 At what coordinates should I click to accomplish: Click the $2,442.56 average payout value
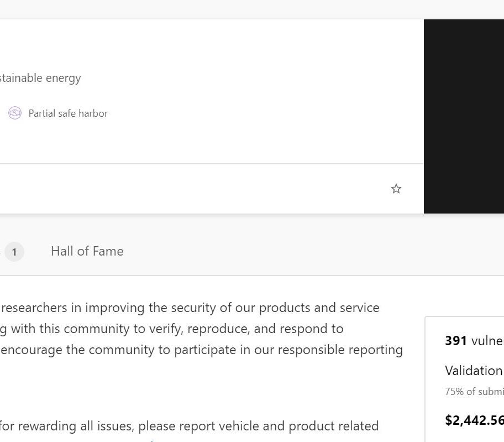[x=474, y=420]
